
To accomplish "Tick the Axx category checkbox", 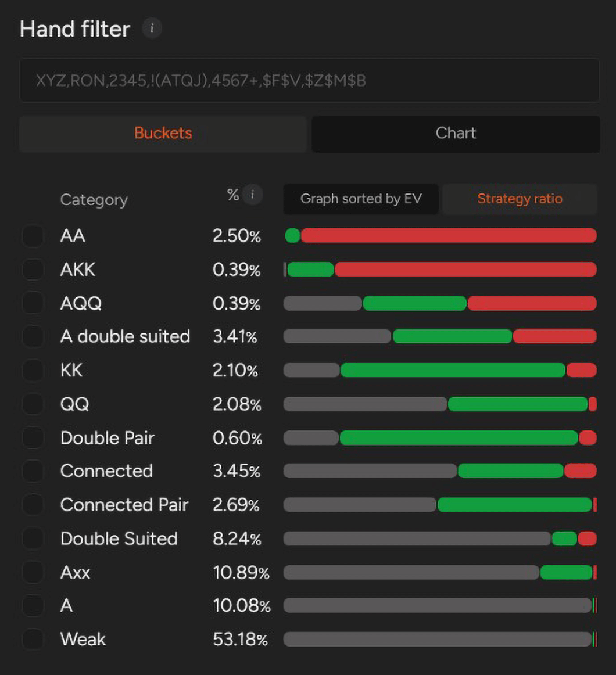I will tap(33, 572).
